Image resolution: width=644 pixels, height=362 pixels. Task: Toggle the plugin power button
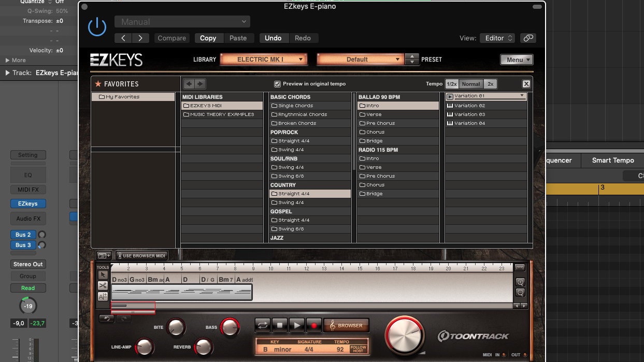[97, 27]
